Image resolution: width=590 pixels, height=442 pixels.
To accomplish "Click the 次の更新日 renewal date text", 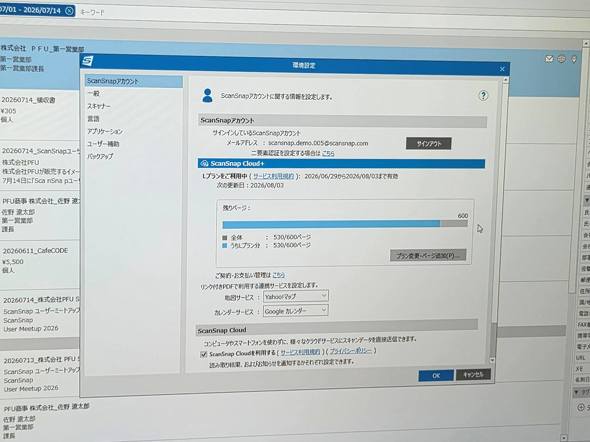I will pos(250,185).
